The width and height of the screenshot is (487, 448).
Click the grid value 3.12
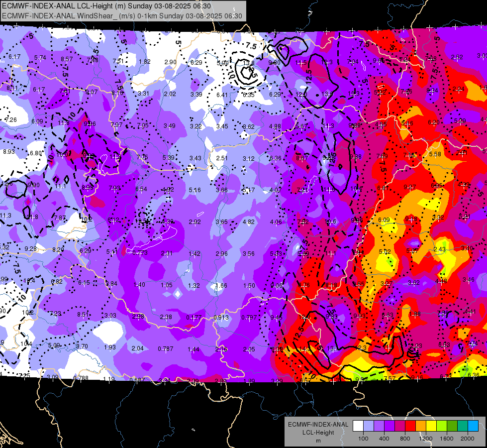point(248,159)
